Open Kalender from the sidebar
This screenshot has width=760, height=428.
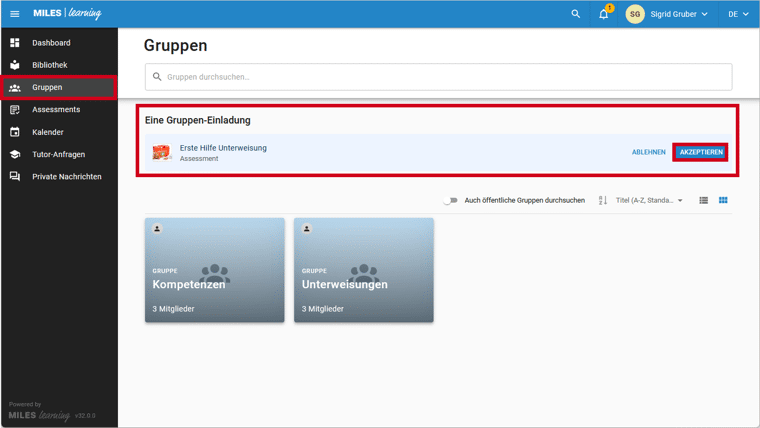[48, 132]
